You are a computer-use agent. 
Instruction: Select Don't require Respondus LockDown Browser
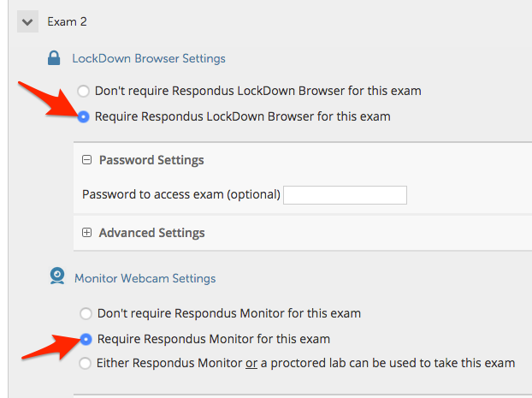click(x=84, y=91)
